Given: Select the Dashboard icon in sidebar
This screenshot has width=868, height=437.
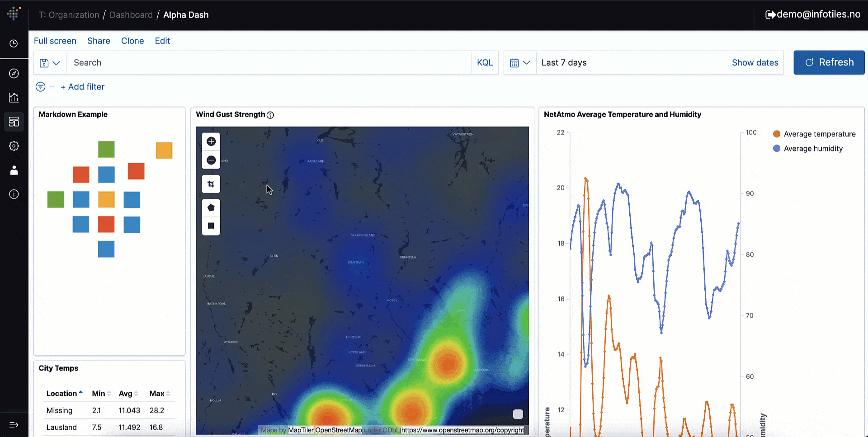Looking at the screenshot, I should [14, 122].
